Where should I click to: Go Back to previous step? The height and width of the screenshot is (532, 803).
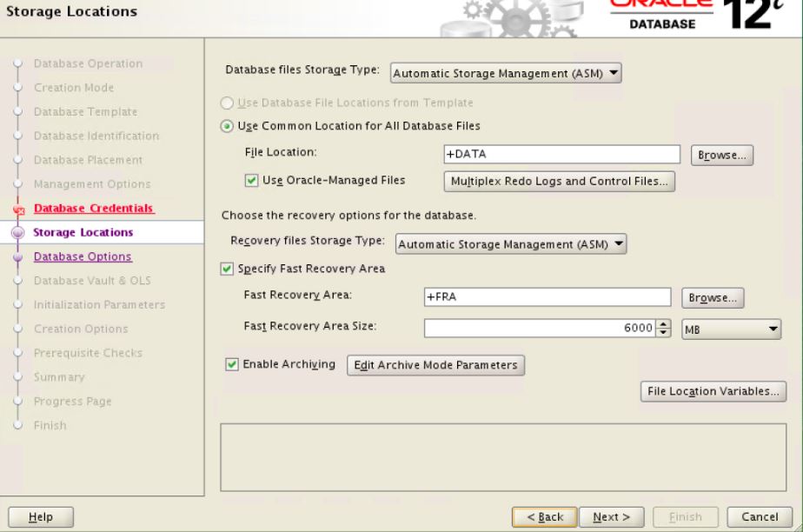pyautogui.click(x=545, y=517)
